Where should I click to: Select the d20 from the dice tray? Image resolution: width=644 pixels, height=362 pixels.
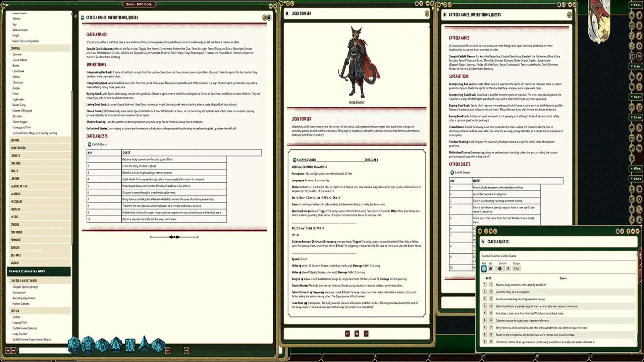[x=74, y=346]
